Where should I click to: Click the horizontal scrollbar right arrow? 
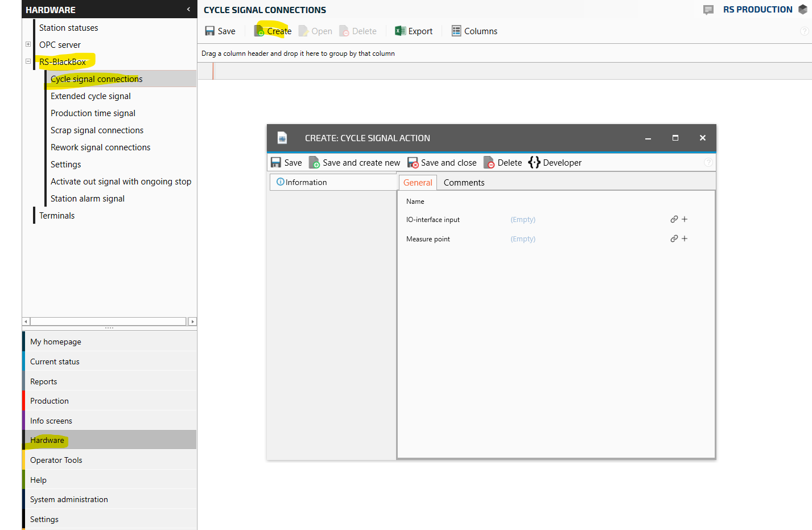(192, 322)
